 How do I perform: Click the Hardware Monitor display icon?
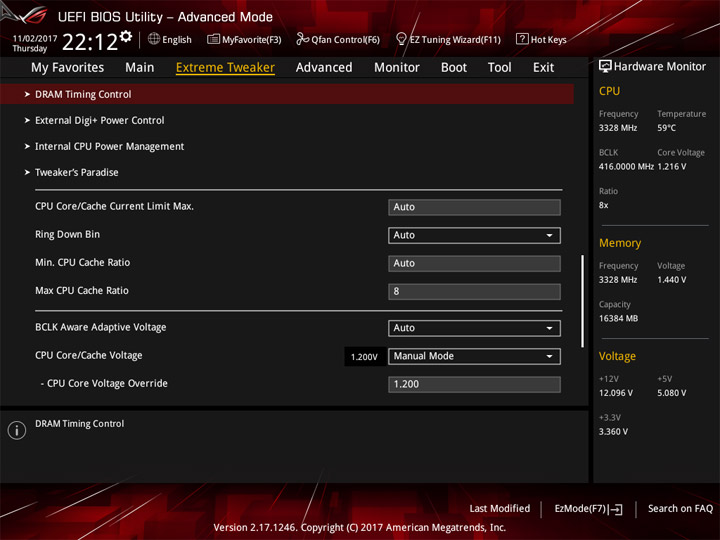pyautogui.click(x=605, y=67)
